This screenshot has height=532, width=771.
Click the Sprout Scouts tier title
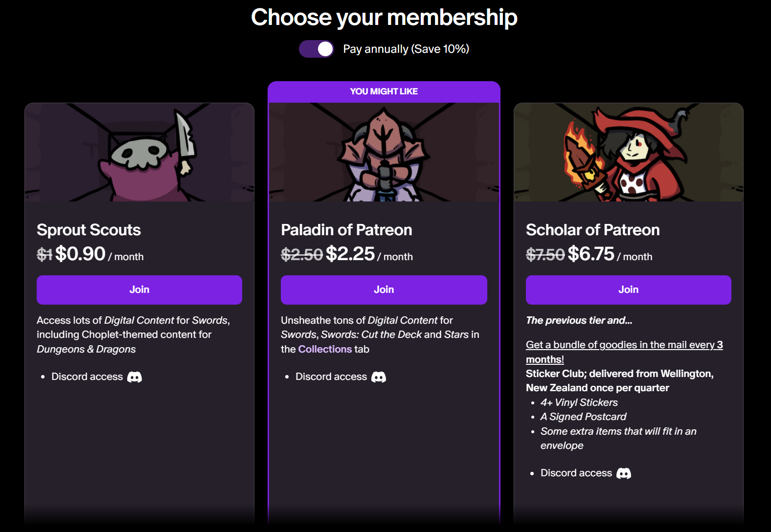(89, 230)
